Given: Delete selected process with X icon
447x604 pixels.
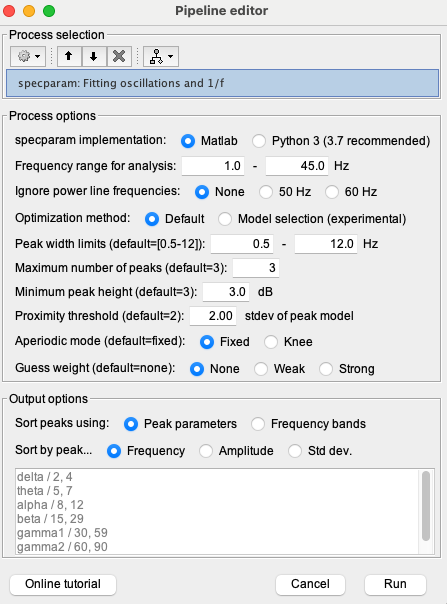Looking at the screenshot, I should point(119,57).
